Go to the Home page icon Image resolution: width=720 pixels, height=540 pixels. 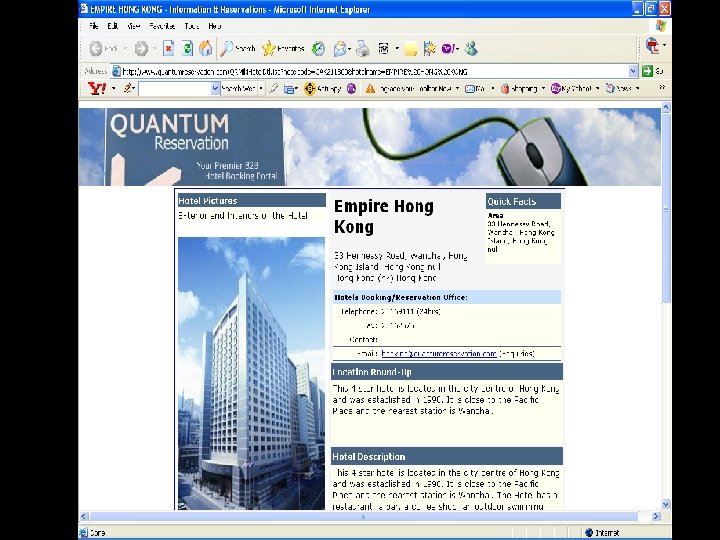[x=206, y=48]
